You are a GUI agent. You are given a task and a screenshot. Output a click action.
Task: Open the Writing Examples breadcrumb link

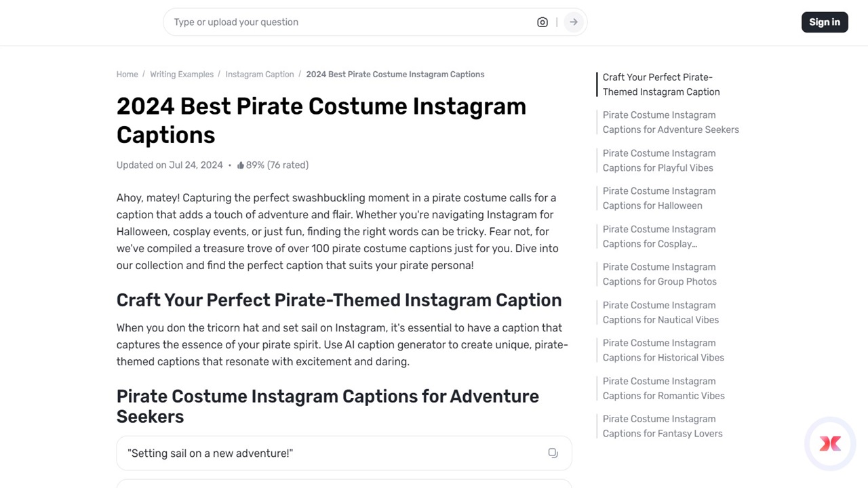pyautogui.click(x=181, y=74)
